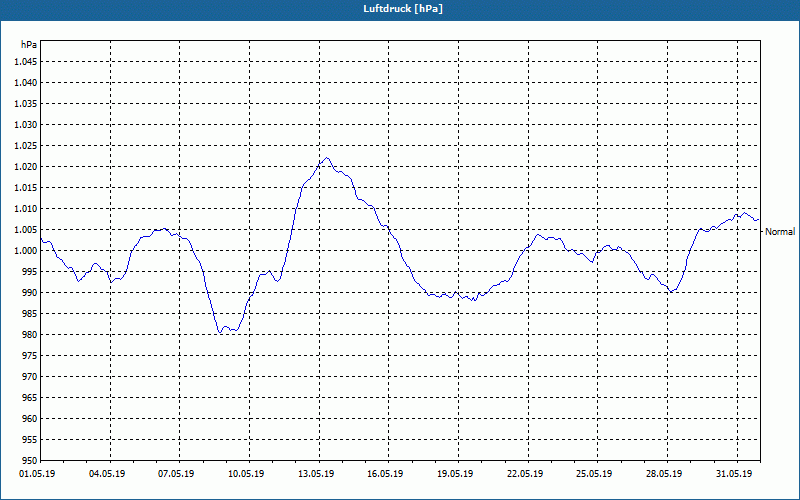Click the 16.05.19 date label
The width and height of the screenshot is (800, 500).
(x=385, y=474)
